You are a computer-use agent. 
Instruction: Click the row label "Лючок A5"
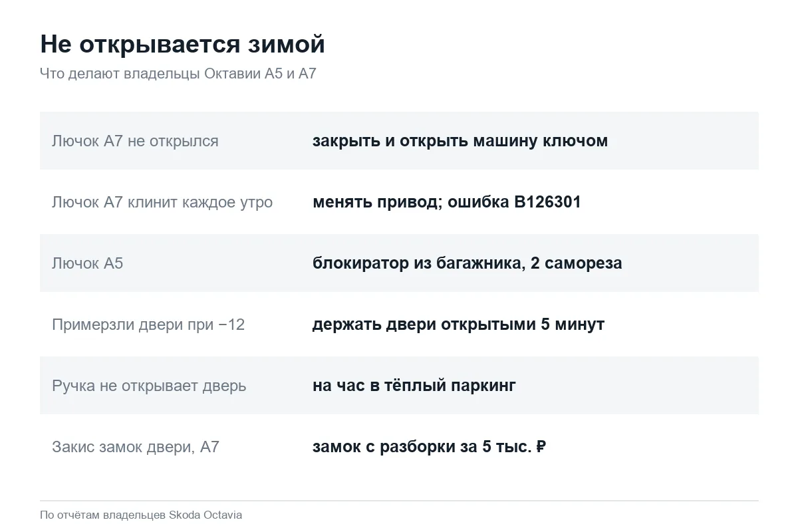[x=88, y=263]
